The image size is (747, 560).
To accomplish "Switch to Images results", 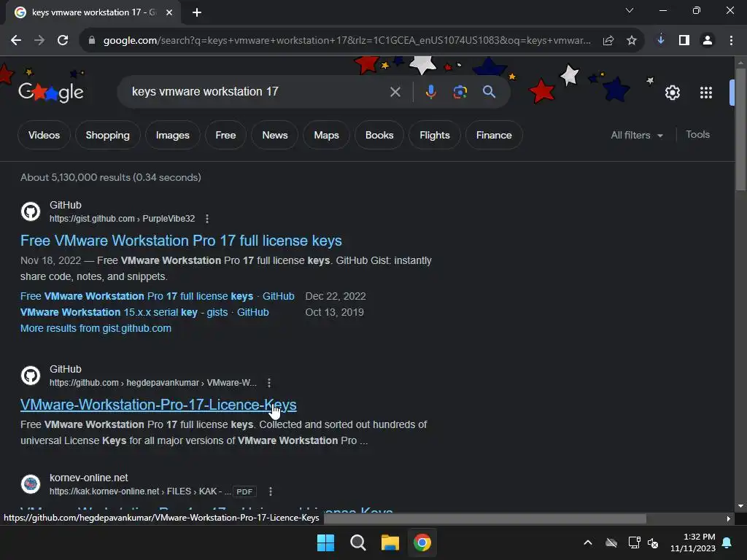I will click(x=172, y=135).
